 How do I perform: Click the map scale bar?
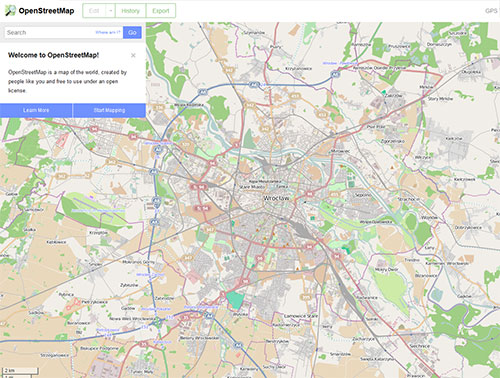point(20,371)
